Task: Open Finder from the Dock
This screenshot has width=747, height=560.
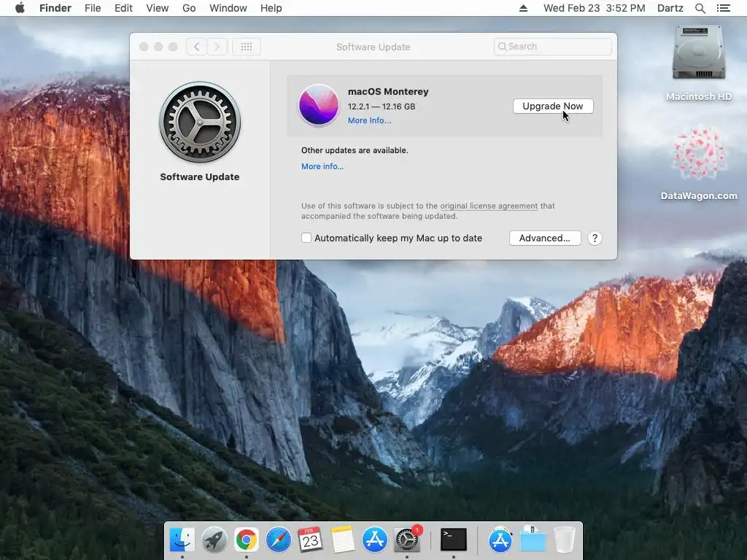Action: [x=182, y=540]
